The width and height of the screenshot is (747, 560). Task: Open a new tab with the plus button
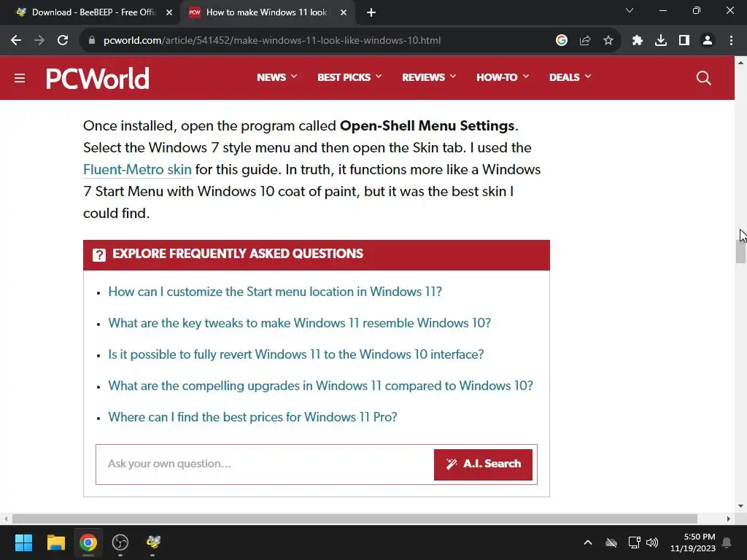[371, 13]
